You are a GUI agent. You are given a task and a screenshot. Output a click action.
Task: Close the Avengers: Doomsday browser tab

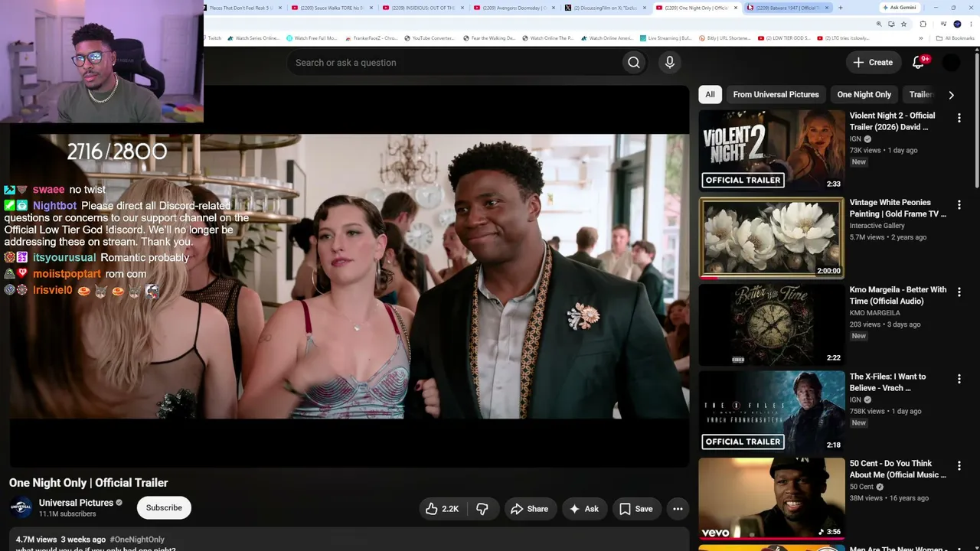[x=554, y=8]
